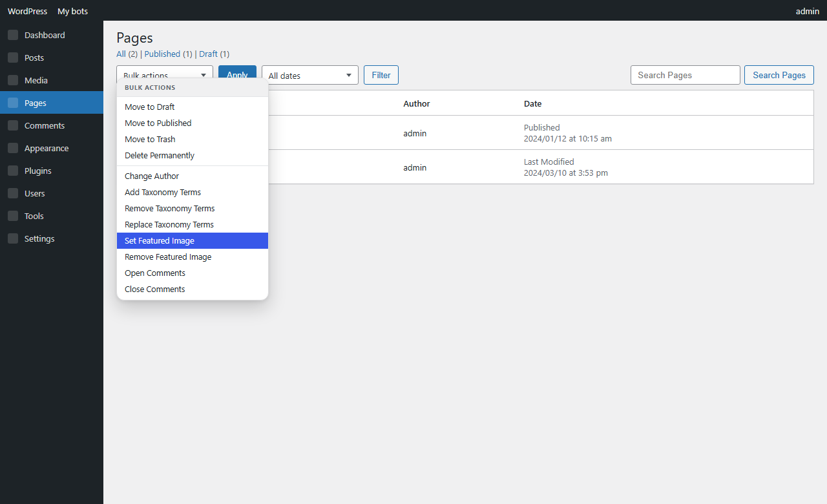Show only Published pages link
Image resolution: width=827 pixels, height=504 pixels.
click(162, 54)
